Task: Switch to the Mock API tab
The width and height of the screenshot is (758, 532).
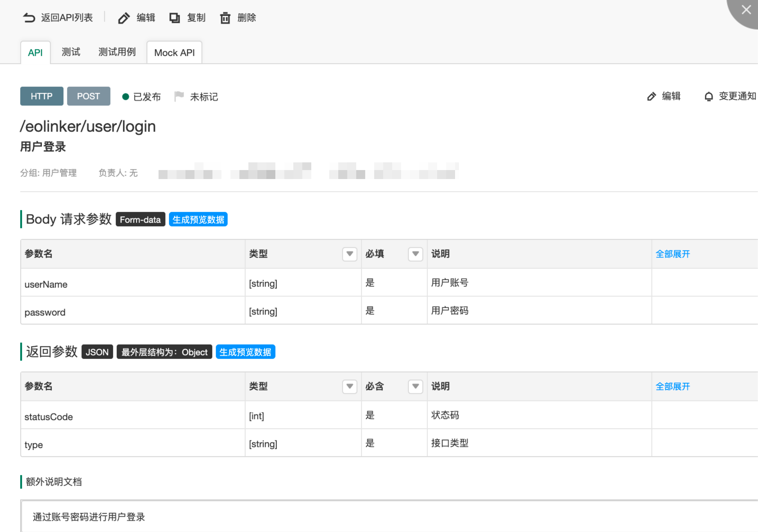Action: tap(174, 52)
